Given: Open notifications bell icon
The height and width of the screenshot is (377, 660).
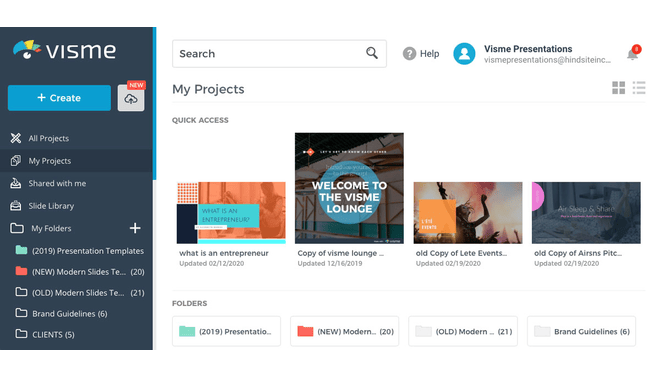Looking at the screenshot, I should point(633,53).
